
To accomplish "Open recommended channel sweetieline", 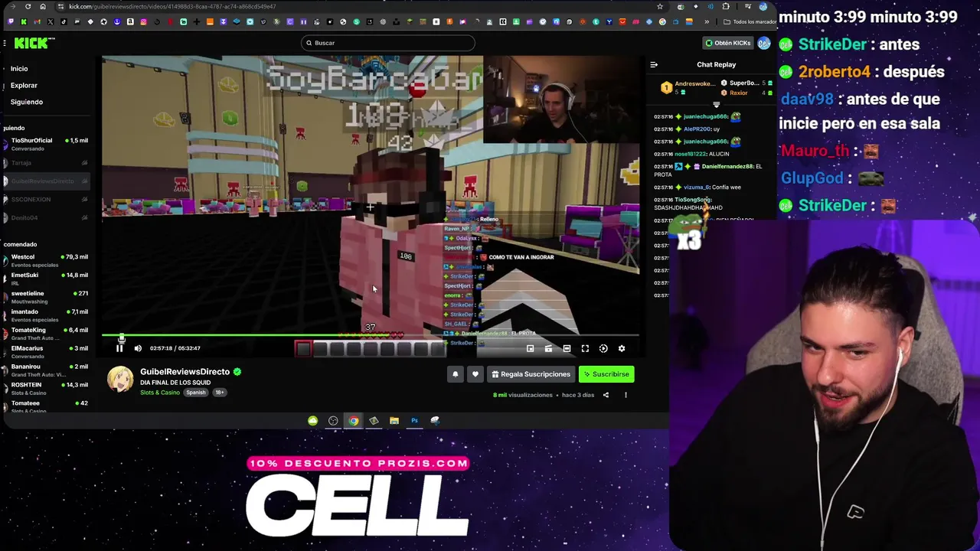I will coord(44,297).
